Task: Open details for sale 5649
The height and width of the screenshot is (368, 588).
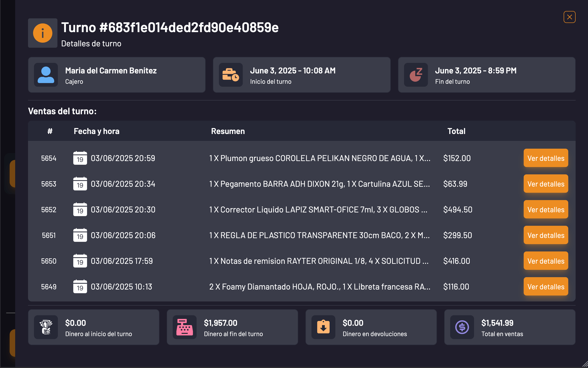Action: click(x=546, y=287)
